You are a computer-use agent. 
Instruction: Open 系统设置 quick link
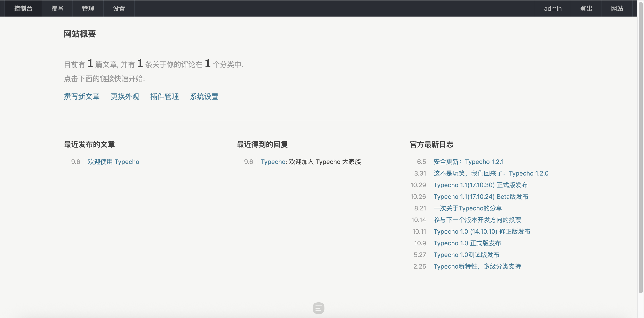(204, 97)
